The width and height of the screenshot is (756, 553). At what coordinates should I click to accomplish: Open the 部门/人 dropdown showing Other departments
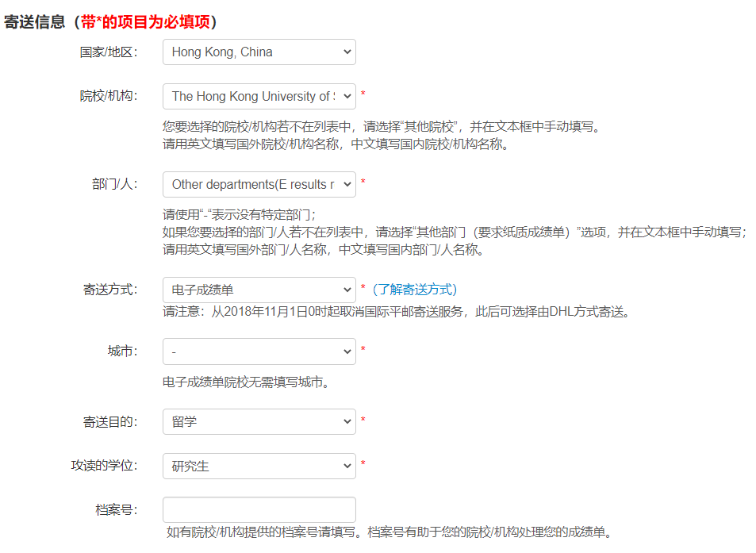point(259,185)
